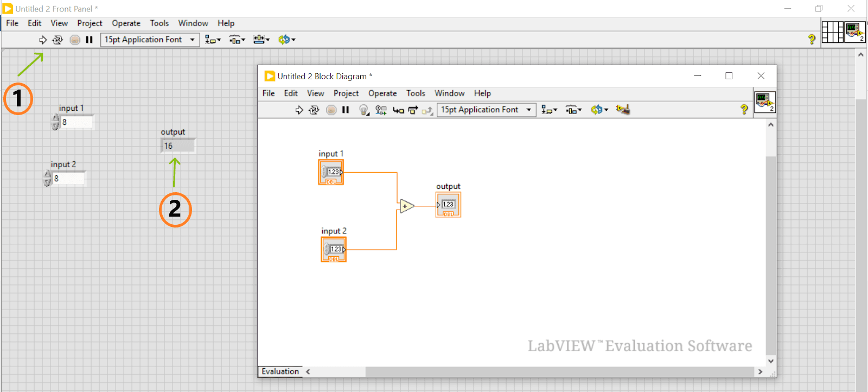This screenshot has width=868, height=392.
Task: Click Step Over icon in Block Diagram
Action: click(x=413, y=110)
